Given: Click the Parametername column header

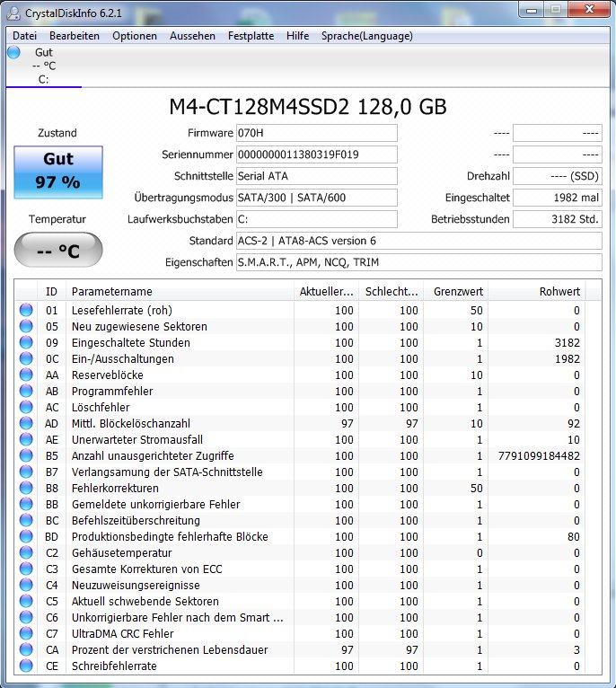Looking at the screenshot, I should (x=180, y=291).
